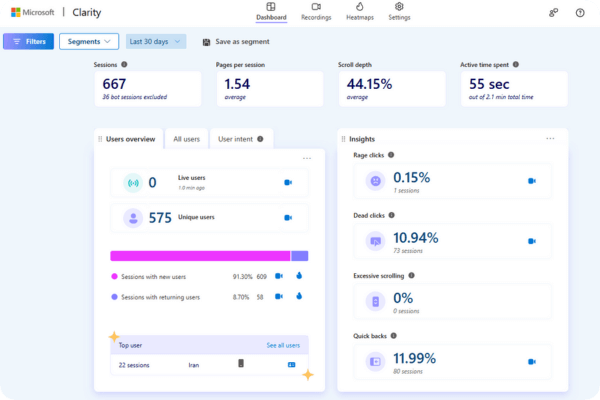Show info tooltip for Excessive scrolling
This screenshot has height=400, width=600.
tap(411, 275)
